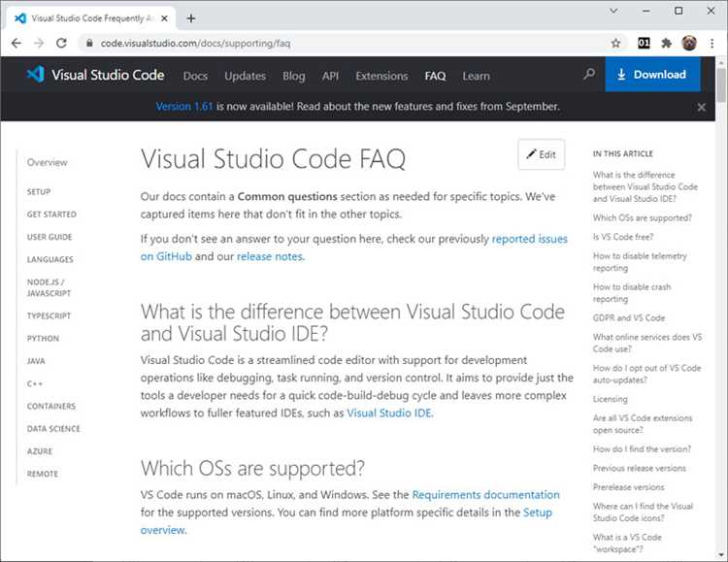Viewport: 728px width, 562px height.
Task: Click the site lock icon in the address bar
Action: [89, 44]
